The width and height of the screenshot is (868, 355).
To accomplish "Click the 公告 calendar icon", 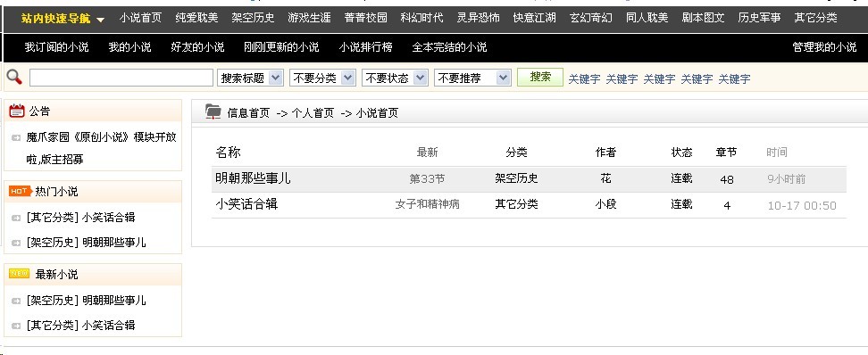I will tap(17, 111).
